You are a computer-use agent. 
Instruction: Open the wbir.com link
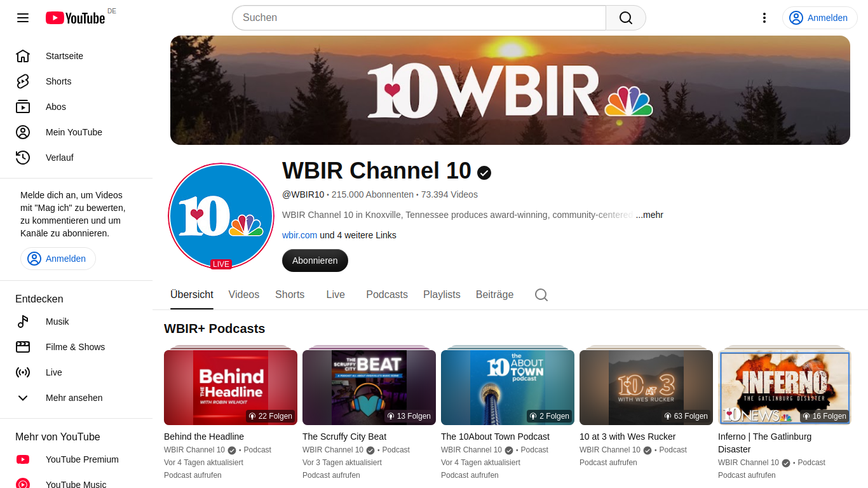(299, 235)
